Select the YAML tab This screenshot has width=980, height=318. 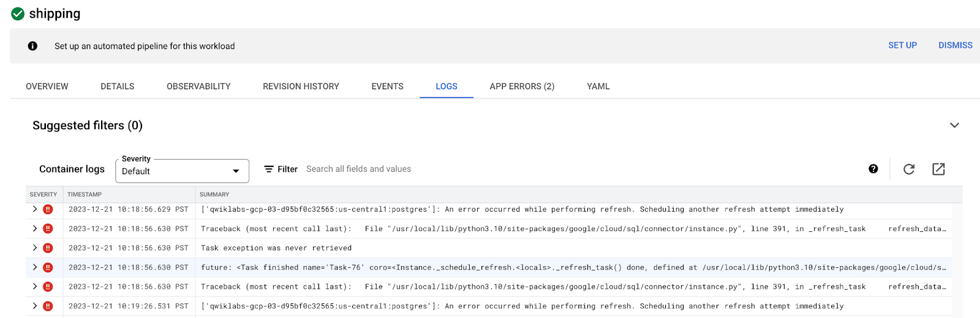tap(598, 86)
